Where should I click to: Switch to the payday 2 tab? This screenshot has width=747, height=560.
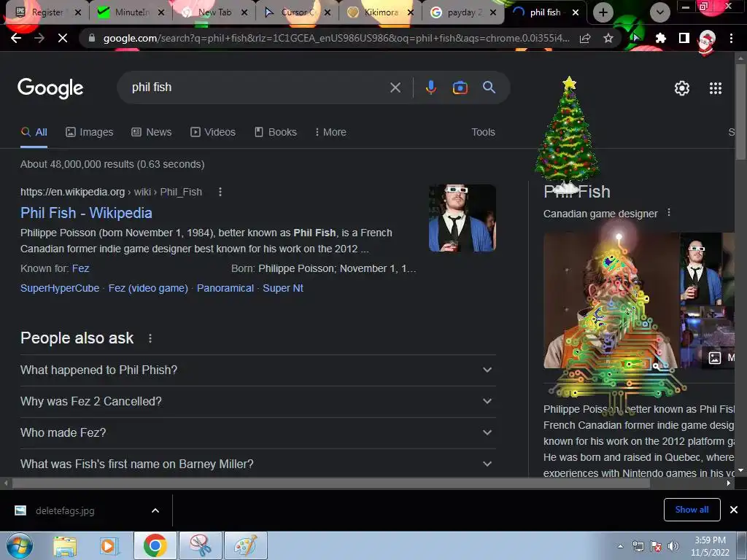click(464, 12)
